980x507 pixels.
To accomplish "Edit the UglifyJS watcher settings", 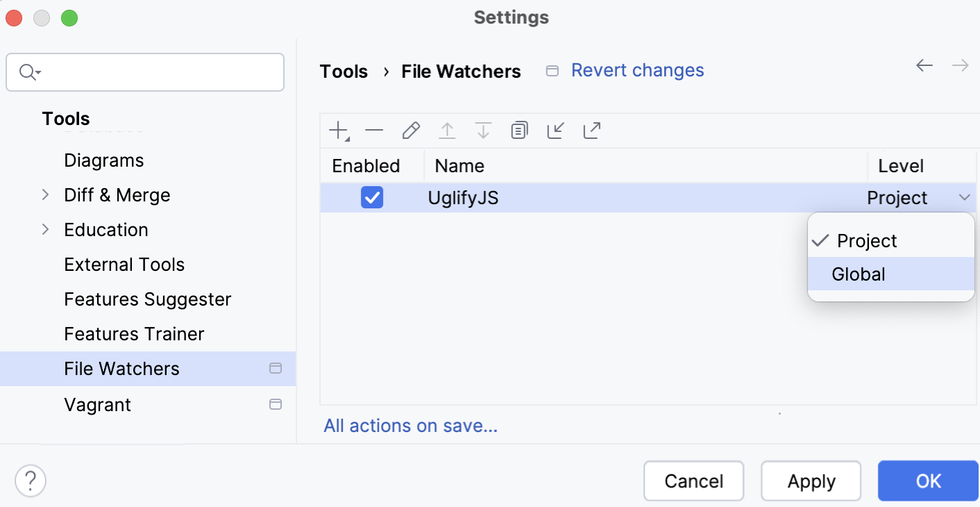I will pos(411,130).
